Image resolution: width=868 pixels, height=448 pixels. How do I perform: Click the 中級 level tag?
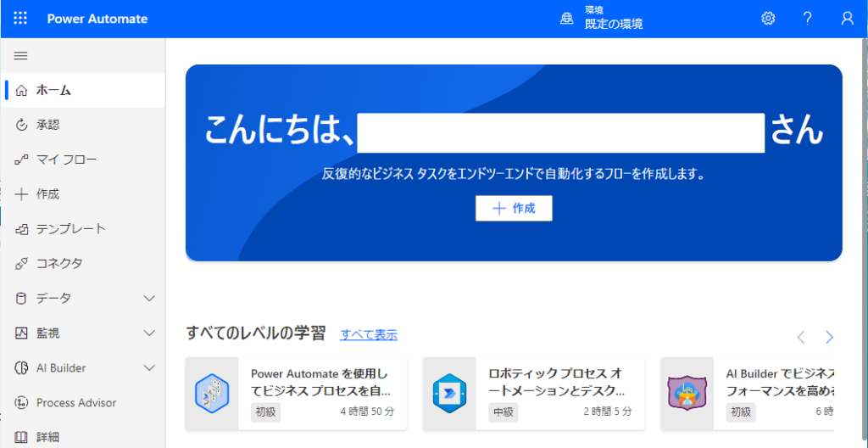coord(504,412)
